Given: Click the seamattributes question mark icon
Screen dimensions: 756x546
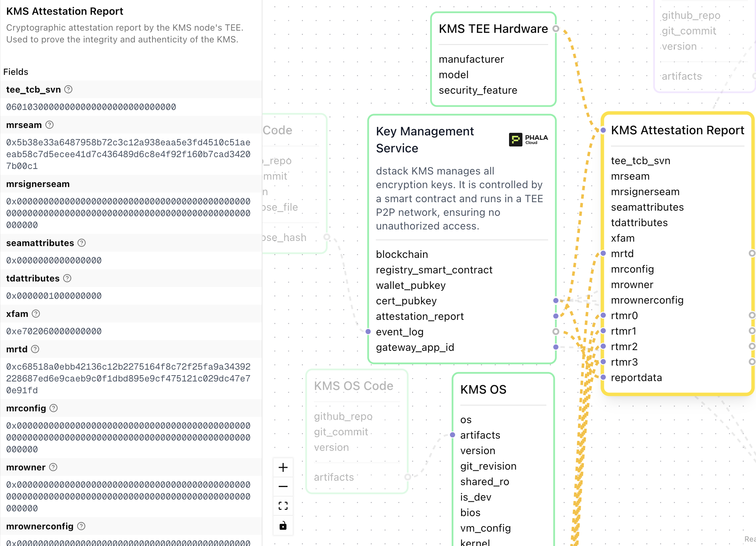Looking at the screenshot, I should coord(82,243).
